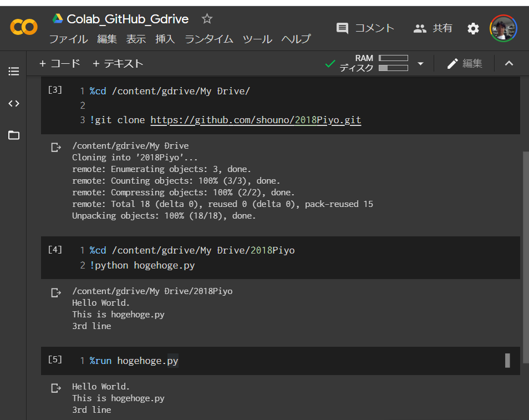The image size is (529, 420).
Task: Click the vertical scrollbar of the notebook
Action: point(526,256)
